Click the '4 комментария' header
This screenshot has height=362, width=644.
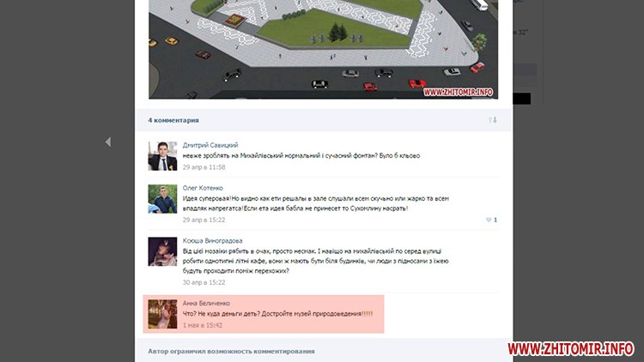tap(173, 120)
